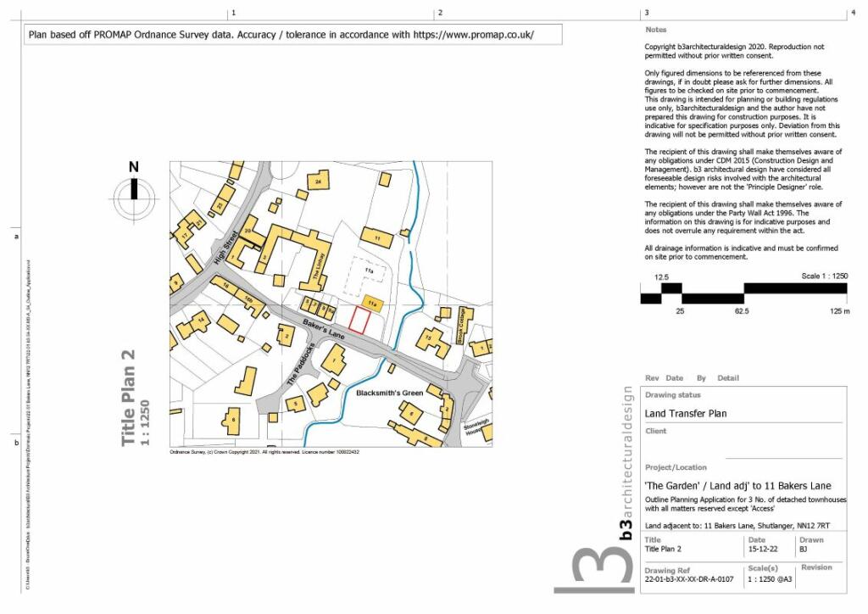The height and width of the screenshot is (614, 868).
Task: Select building 24 on the map
Action: 319,181
